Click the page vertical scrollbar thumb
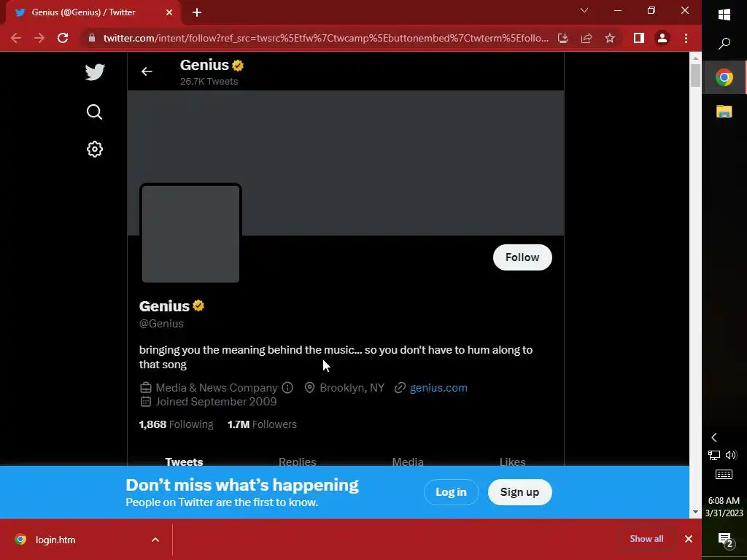Image resolution: width=747 pixels, height=560 pixels. tap(695, 75)
